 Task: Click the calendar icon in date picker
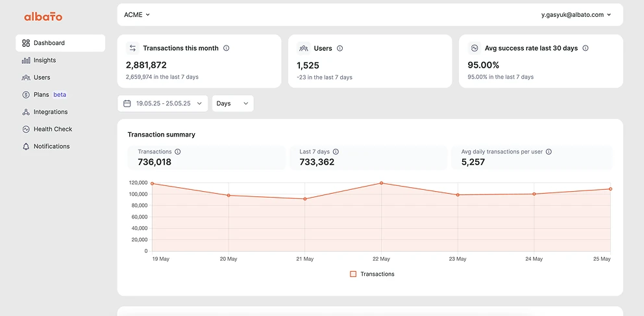[127, 103]
